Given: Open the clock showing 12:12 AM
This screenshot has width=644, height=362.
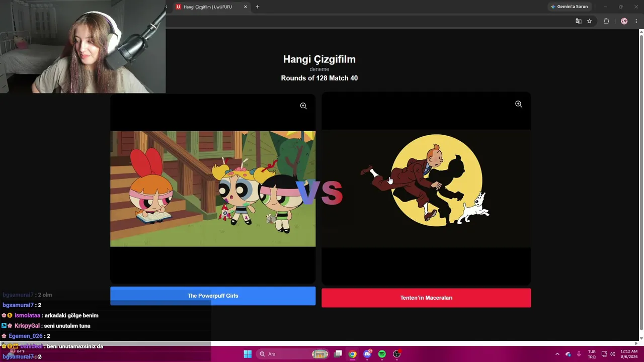Looking at the screenshot, I should coord(629,354).
